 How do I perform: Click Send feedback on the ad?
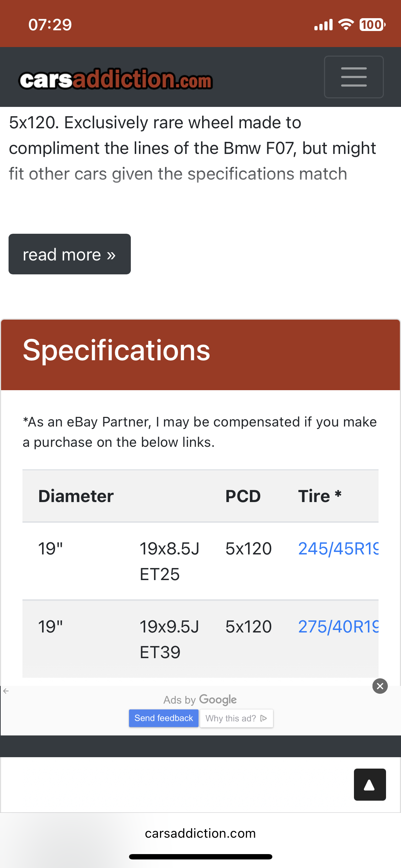[164, 718]
